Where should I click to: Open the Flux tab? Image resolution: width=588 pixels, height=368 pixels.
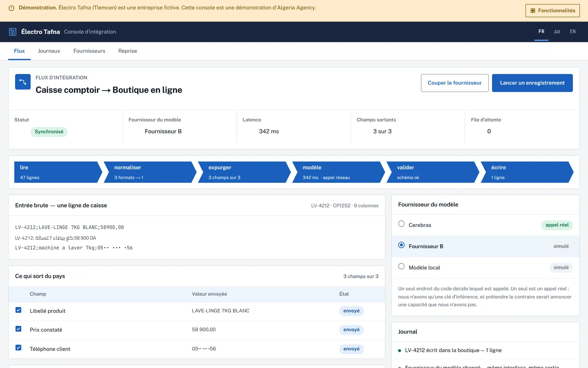click(x=19, y=51)
